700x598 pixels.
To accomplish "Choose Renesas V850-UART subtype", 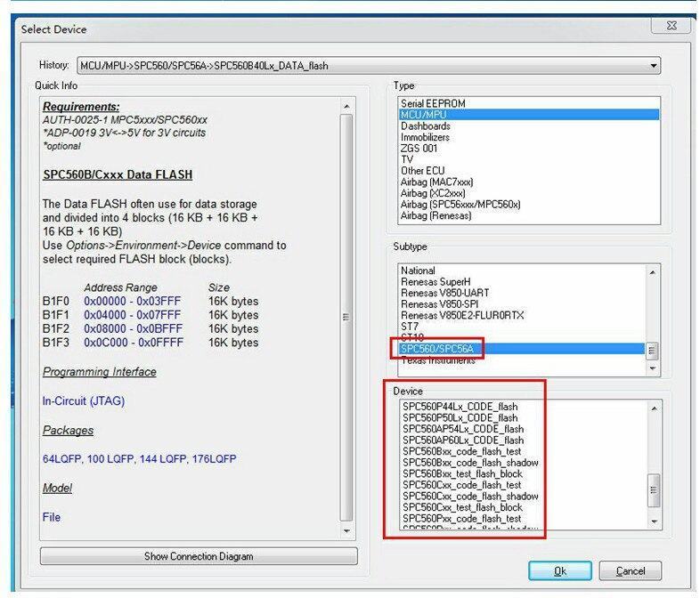I will pos(444,293).
